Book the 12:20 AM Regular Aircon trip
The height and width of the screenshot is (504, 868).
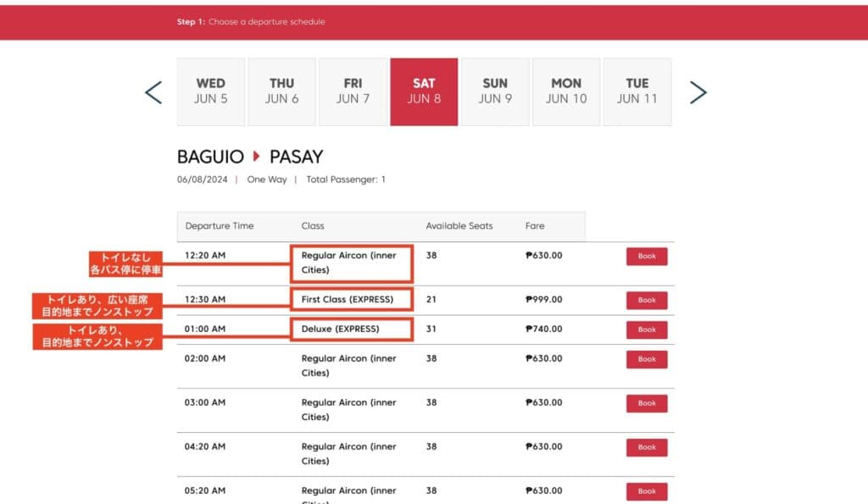click(647, 256)
